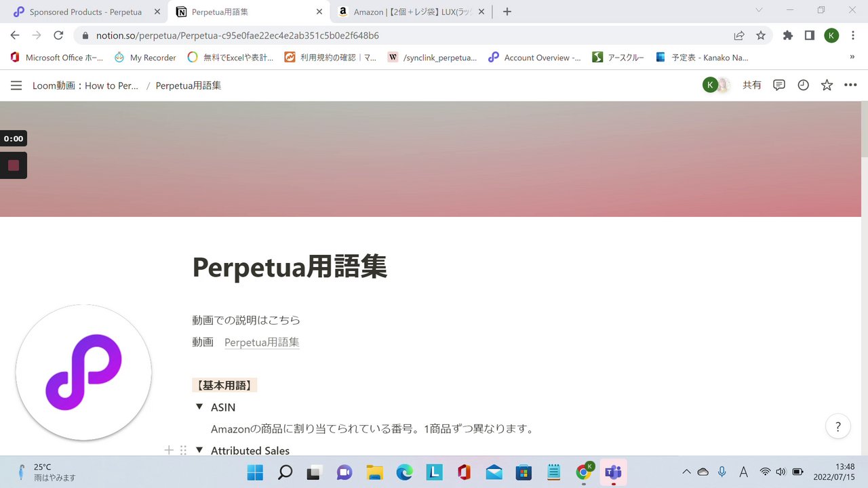Bookmark this page with the star icon
868x488 pixels.
(x=761, y=35)
